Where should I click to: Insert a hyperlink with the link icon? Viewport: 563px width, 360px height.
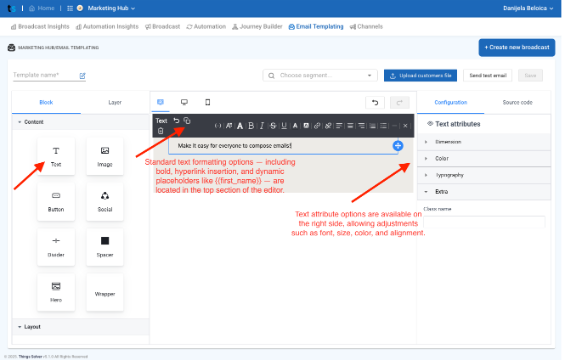pyautogui.click(x=317, y=126)
